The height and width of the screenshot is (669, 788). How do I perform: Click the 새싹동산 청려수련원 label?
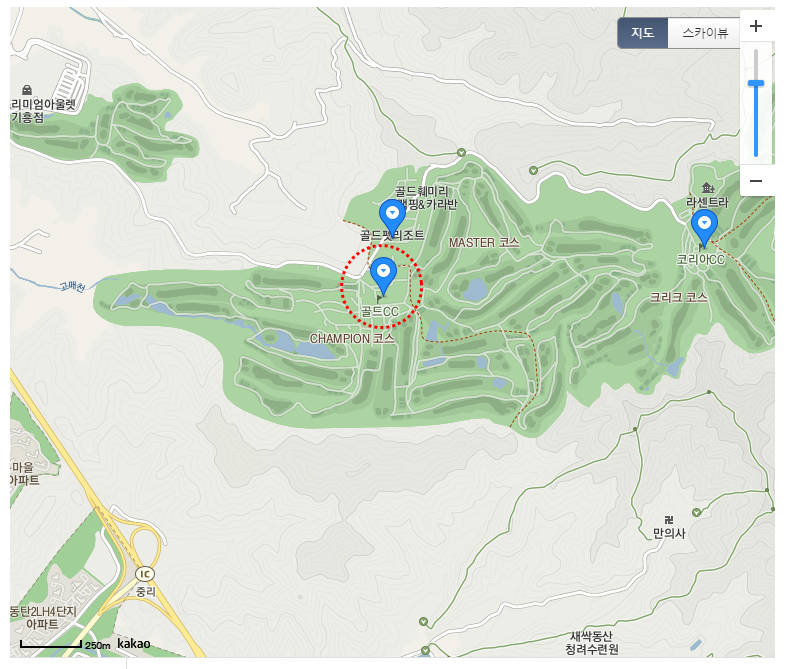[592, 643]
